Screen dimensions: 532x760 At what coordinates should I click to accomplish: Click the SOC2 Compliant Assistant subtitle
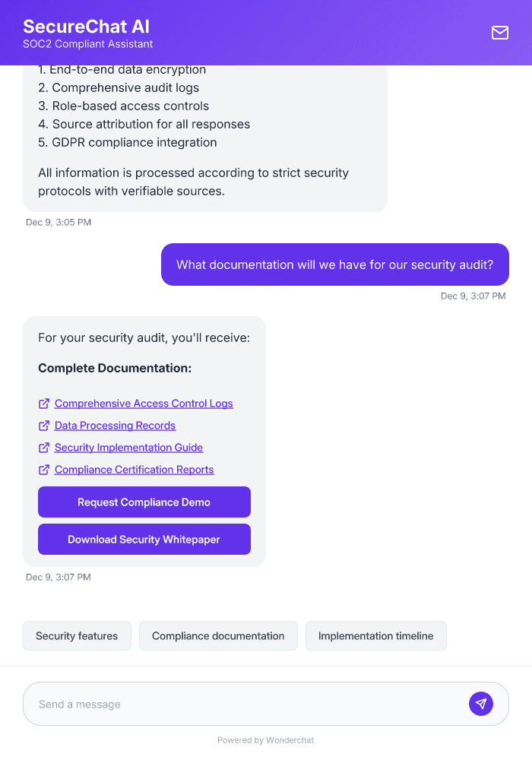coord(87,44)
